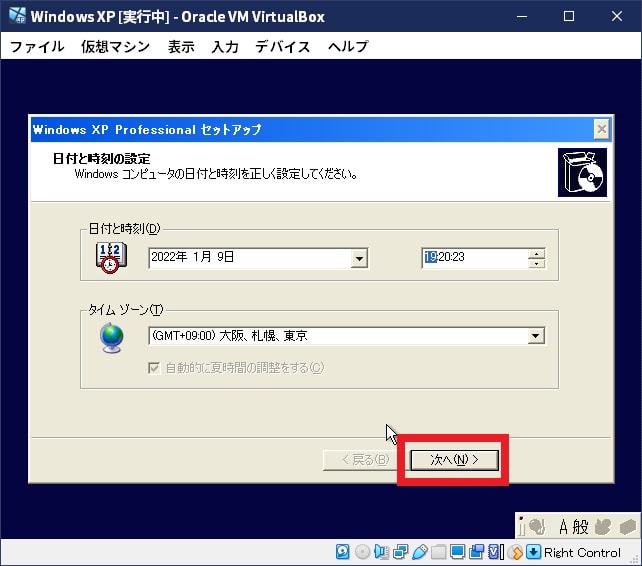Viewport: 642px width, 566px height.
Task: Click the IME pad tool icon
Action: point(602,527)
